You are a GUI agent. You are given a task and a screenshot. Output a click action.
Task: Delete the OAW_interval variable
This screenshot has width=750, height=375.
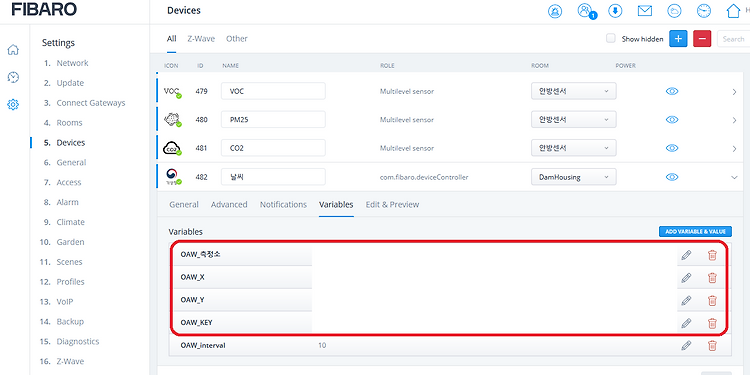(712, 345)
